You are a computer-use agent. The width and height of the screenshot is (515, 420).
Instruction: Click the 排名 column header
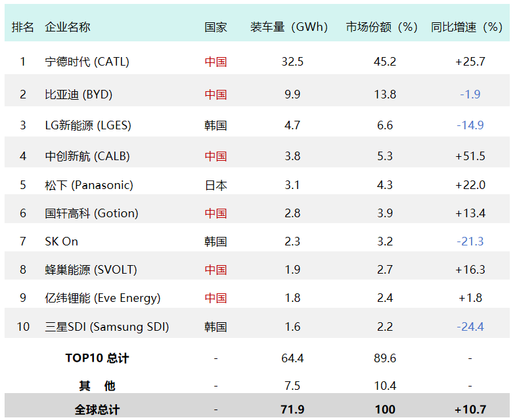[x=23, y=27]
